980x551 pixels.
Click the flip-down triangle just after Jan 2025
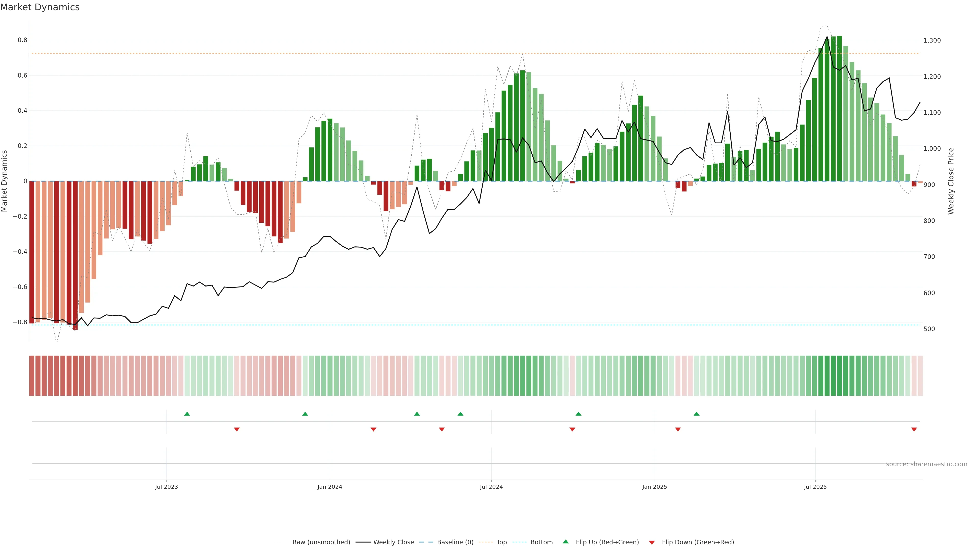[x=678, y=429]
